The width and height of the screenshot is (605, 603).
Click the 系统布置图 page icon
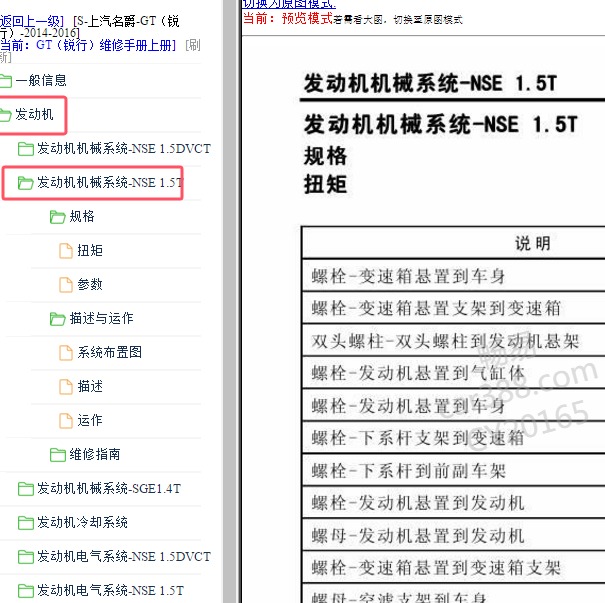tap(66, 352)
